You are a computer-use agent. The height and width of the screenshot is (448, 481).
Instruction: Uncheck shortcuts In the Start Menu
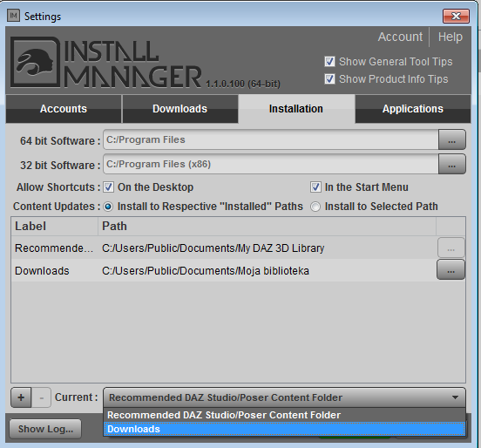(315, 187)
